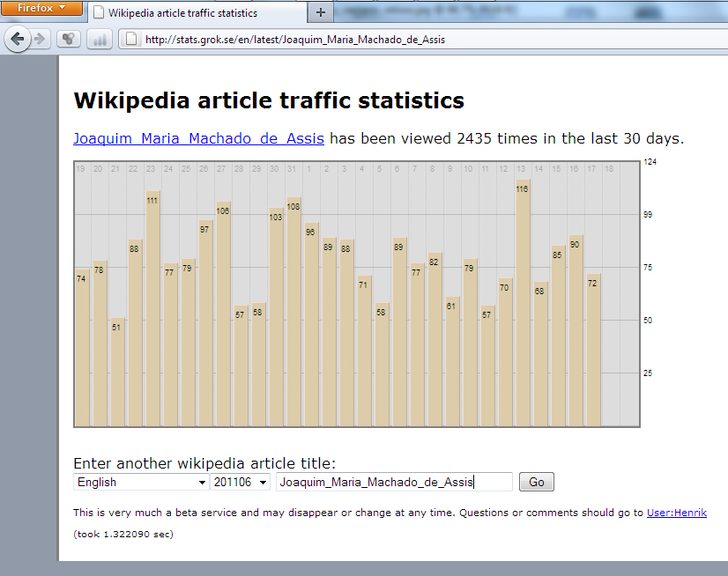Click the browser Back arrow button
728x576 pixels.
(18, 39)
